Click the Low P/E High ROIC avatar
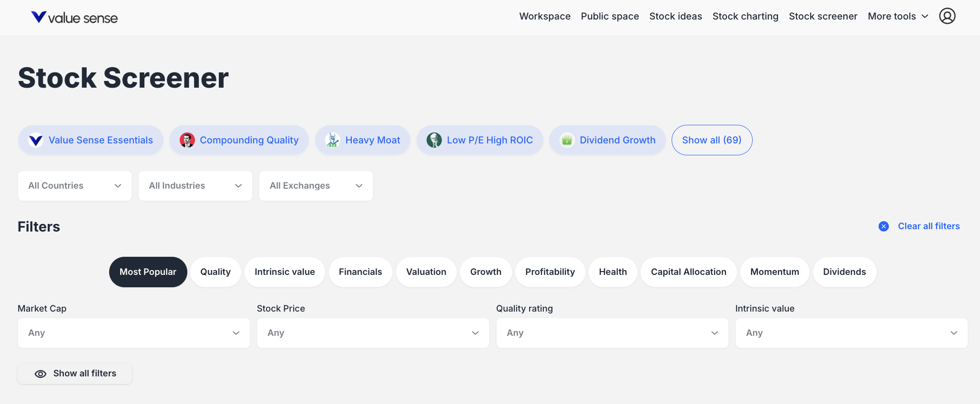Image resolution: width=980 pixels, height=404 pixels. 434,140
